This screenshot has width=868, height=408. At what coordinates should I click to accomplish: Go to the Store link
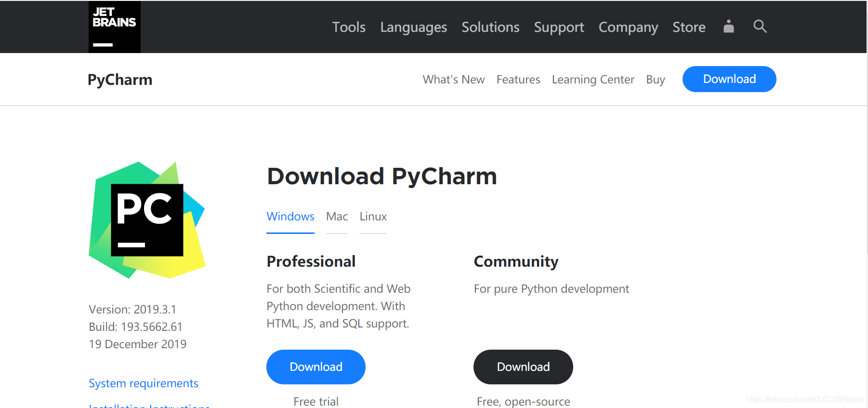click(689, 27)
